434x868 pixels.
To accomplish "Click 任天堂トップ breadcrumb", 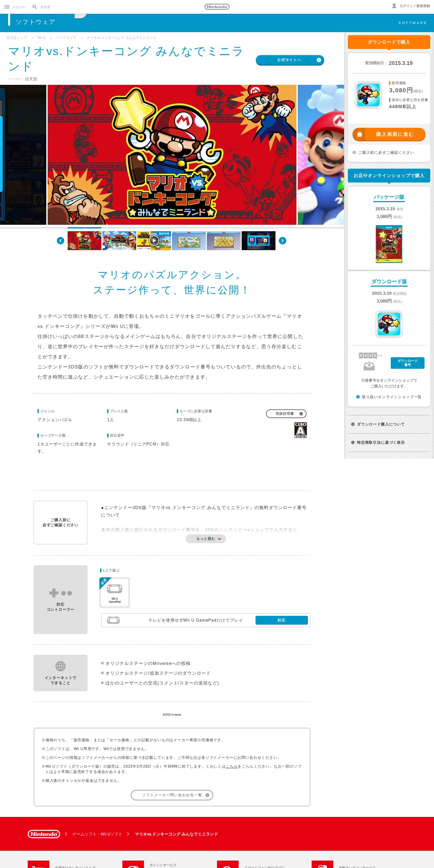I will (x=17, y=38).
